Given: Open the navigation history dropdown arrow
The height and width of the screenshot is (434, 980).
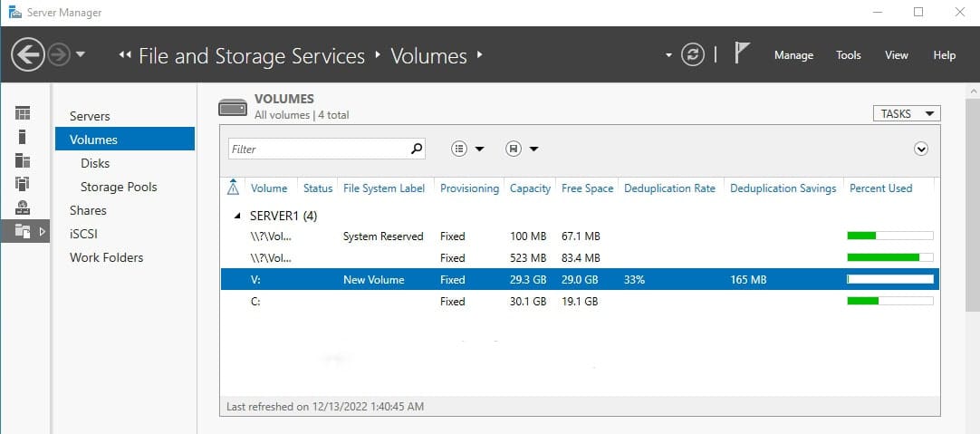Looking at the screenshot, I should point(80,55).
